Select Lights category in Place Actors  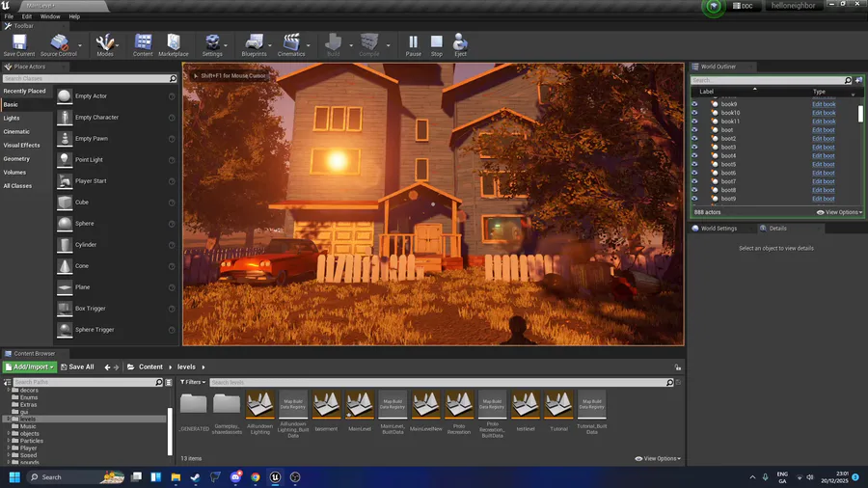12,119
